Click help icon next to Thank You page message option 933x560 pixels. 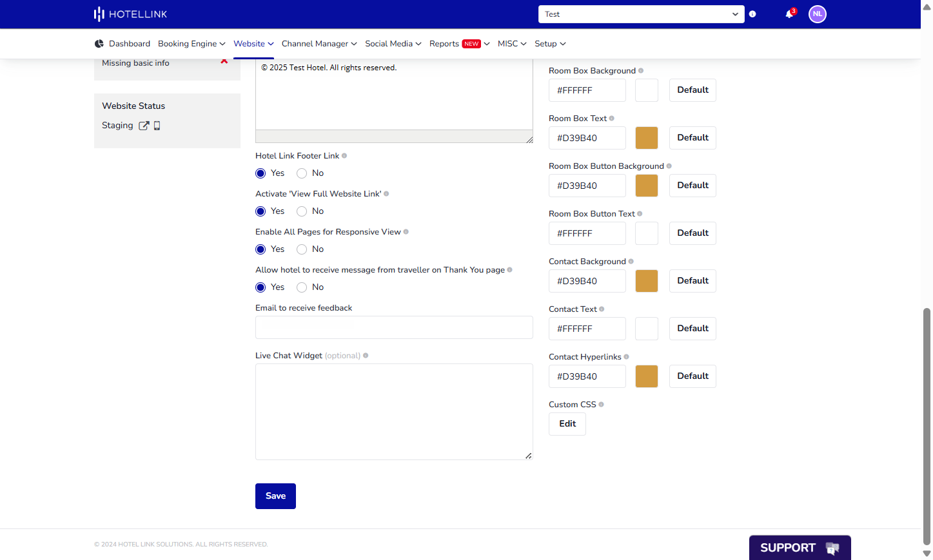point(510,270)
